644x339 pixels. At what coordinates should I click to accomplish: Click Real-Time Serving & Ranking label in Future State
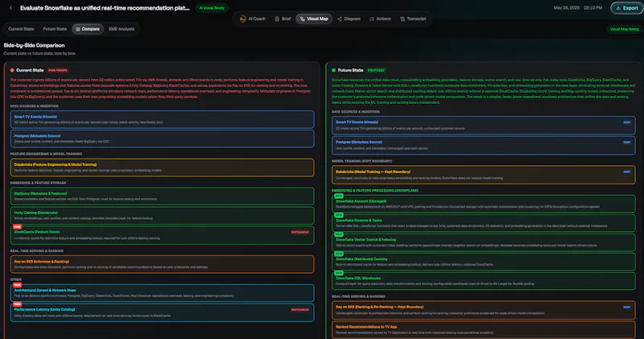[358, 296]
